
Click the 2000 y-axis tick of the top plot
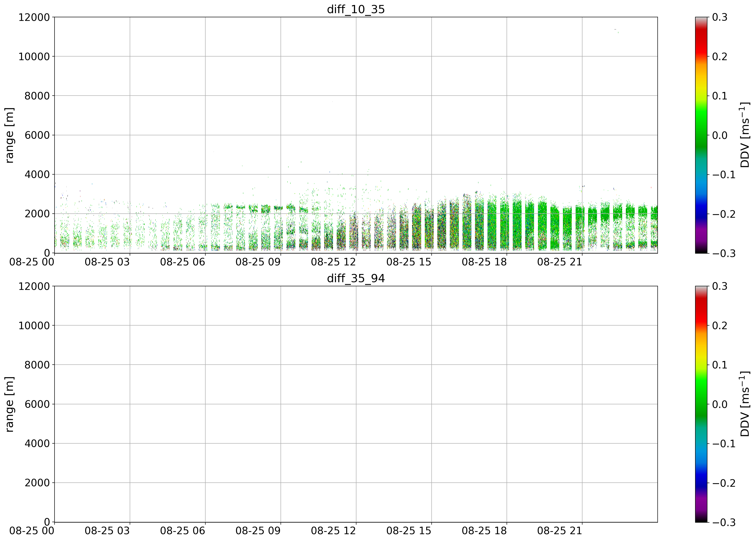click(37, 214)
